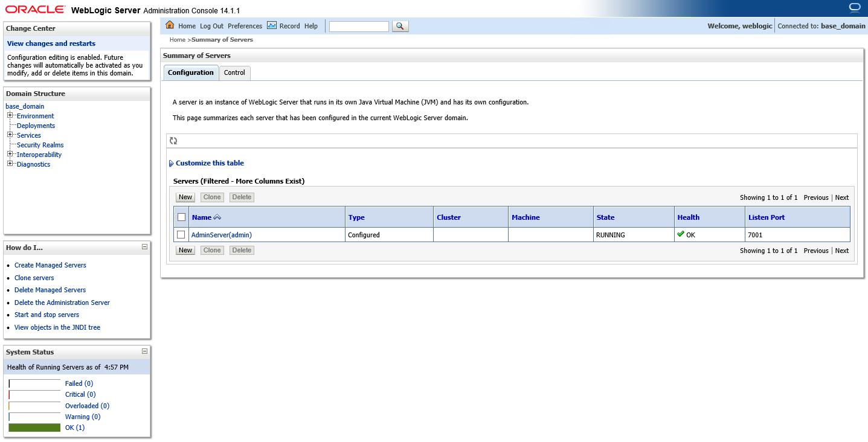The image size is (868, 442).
Task: Expand the Environment tree node
Action: [x=10, y=115]
